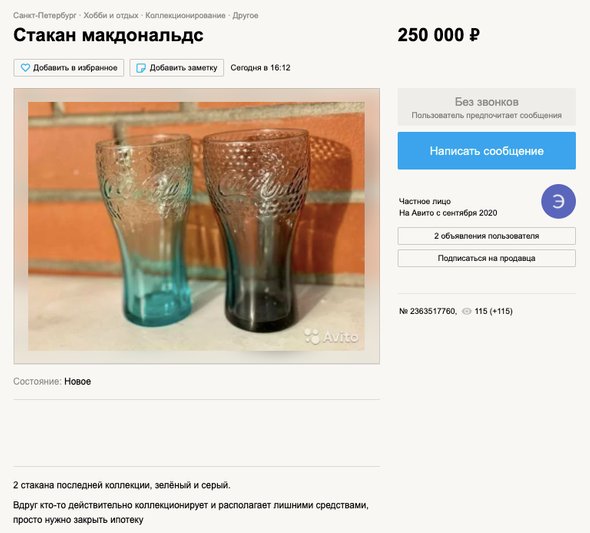This screenshot has height=533, width=590.
Task: Click the Без звонков disabled call box
Action: point(487,107)
